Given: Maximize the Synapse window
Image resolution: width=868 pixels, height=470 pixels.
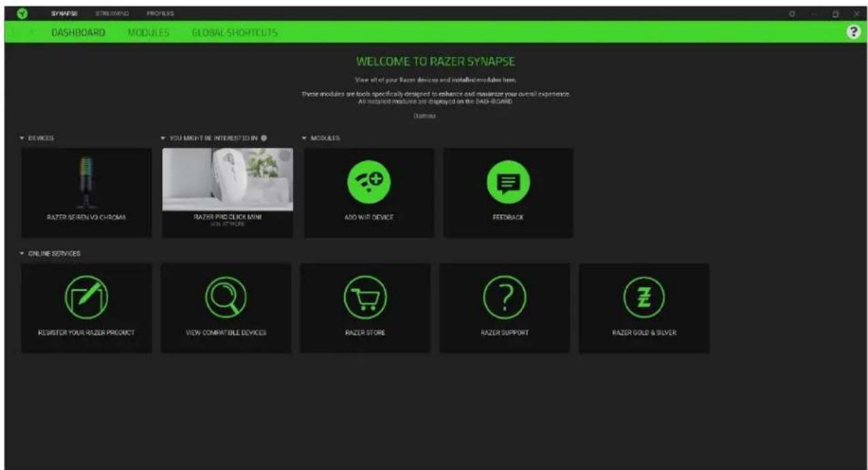Looking at the screenshot, I should point(836,14).
